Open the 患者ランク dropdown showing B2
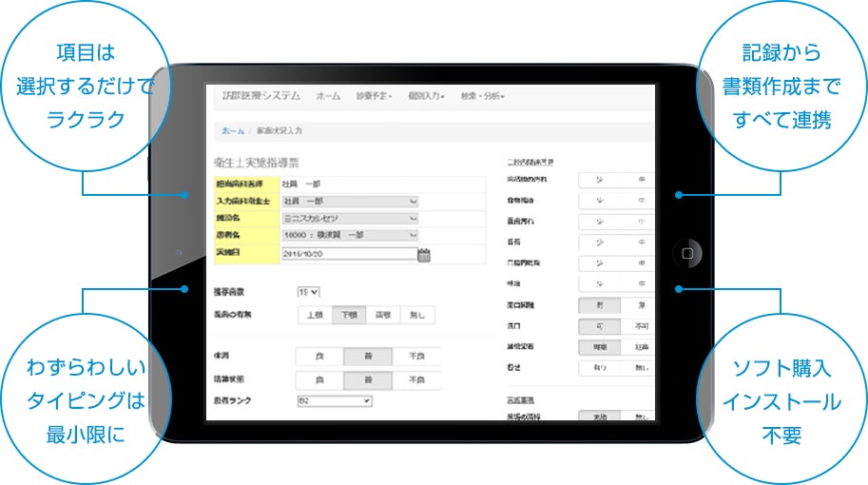The image size is (868, 485). pos(334,401)
